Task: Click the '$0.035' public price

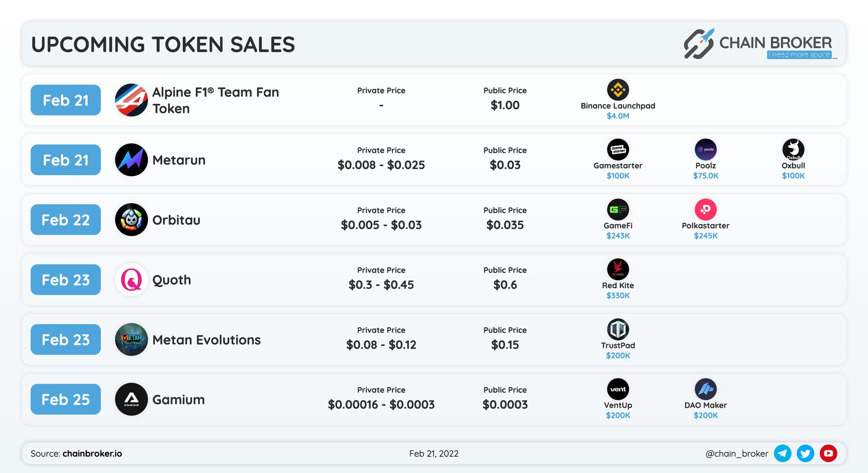Action: (505, 225)
